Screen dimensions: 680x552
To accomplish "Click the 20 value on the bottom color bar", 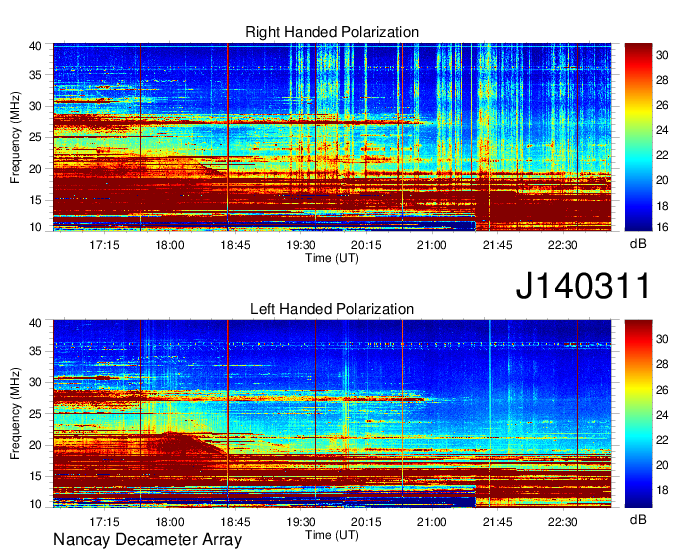I will 662,465.
